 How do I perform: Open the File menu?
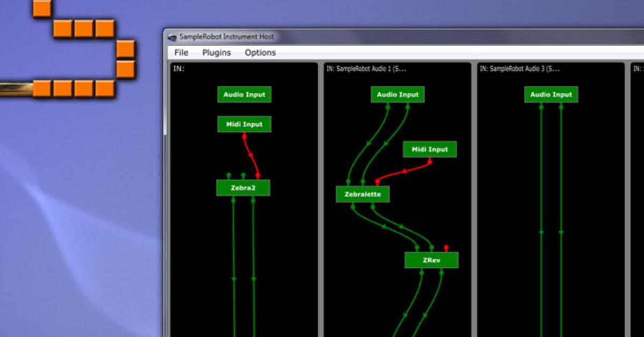click(181, 53)
